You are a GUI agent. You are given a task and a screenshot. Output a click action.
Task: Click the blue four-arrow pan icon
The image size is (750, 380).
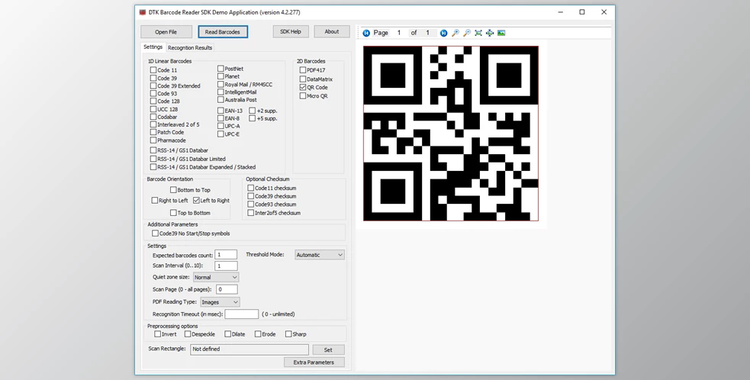[490, 33]
